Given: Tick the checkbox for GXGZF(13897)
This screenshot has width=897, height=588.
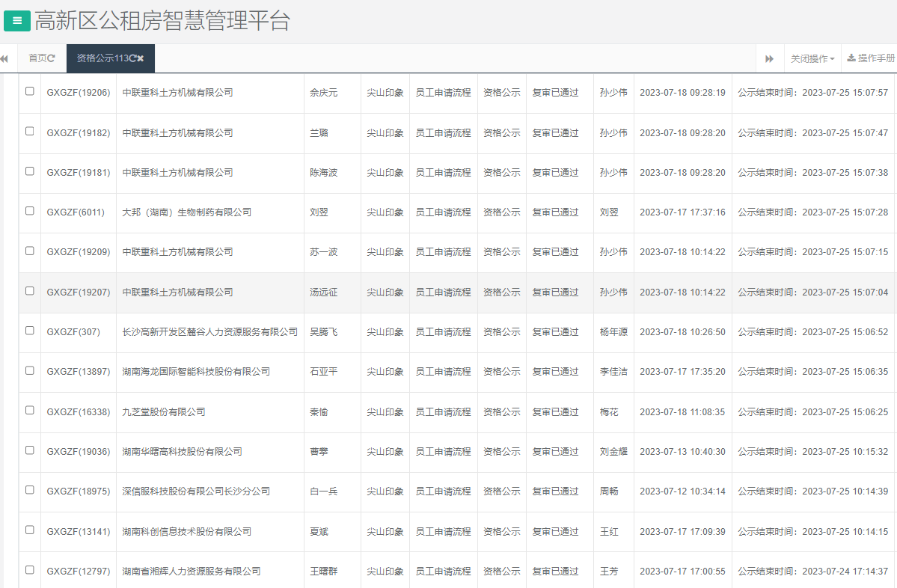Looking at the screenshot, I should tap(30, 370).
